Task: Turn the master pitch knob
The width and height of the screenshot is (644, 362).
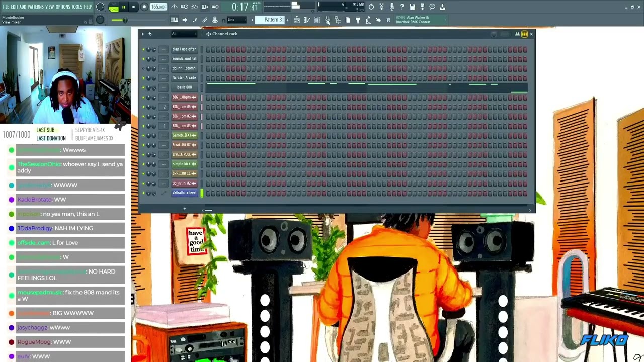Action: point(100,20)
